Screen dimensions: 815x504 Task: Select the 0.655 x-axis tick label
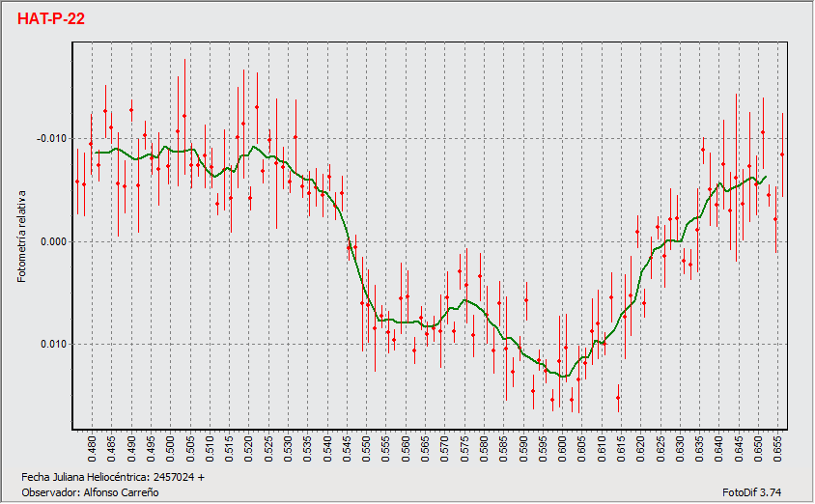point(777,449)
